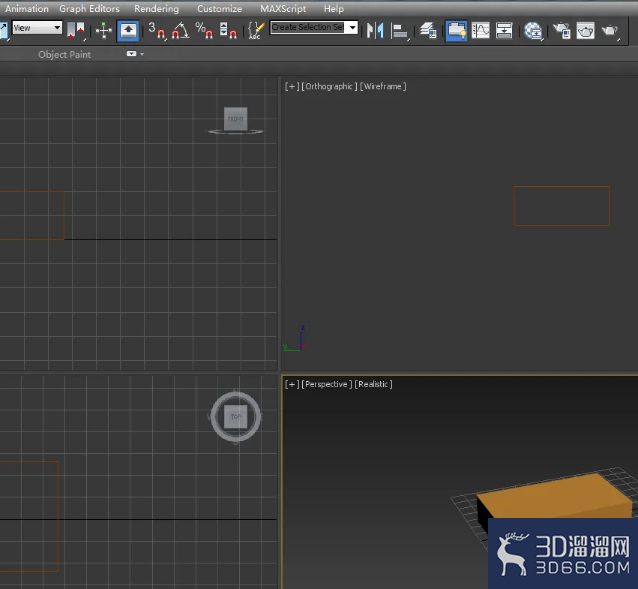Click the Use Pivot Point Center icon

(76, 31)
